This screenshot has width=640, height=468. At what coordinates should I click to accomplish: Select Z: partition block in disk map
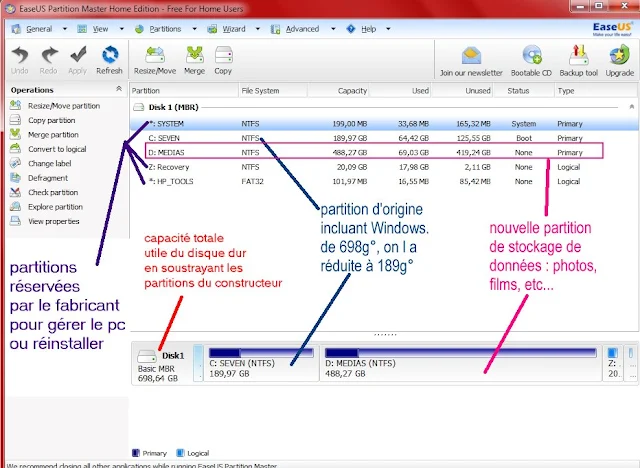(613, 363)
